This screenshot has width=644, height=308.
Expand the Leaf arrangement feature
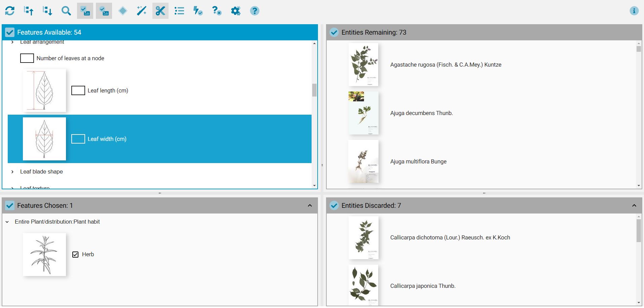tap(12, 42)
